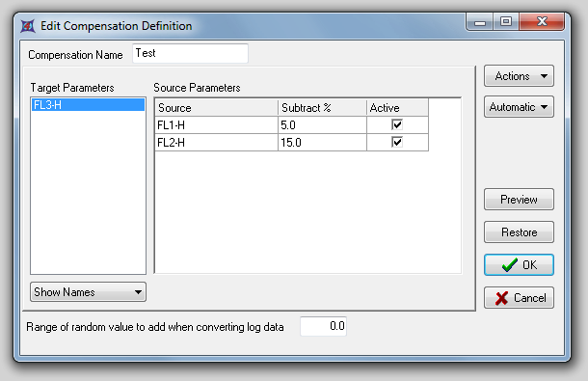Click the Subtract % column header
Viewport: 588px width, 381px height.
click(x=322, y=108)
